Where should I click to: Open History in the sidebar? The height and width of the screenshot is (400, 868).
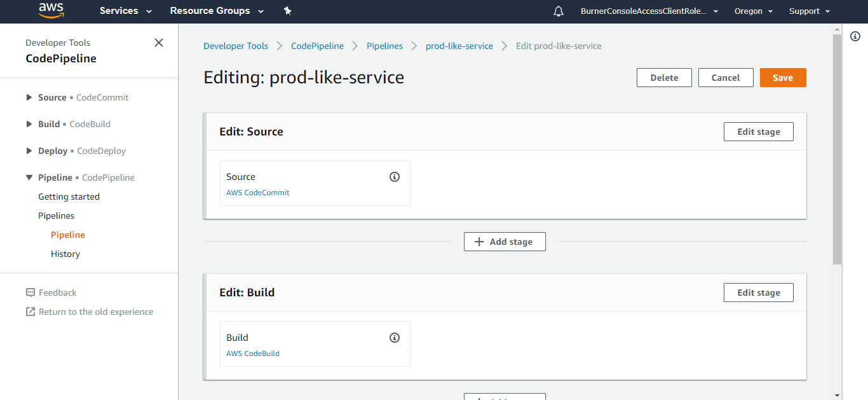tap(65, 254)
